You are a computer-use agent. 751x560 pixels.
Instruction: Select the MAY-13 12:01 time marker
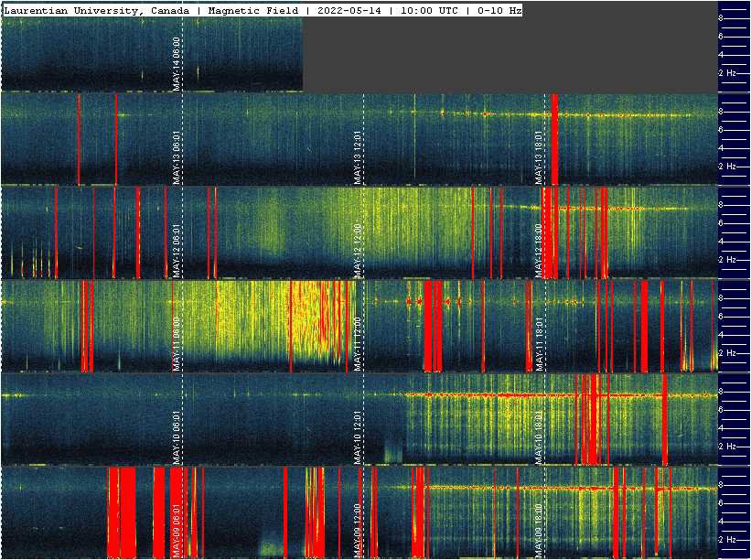tap(358, 157)
